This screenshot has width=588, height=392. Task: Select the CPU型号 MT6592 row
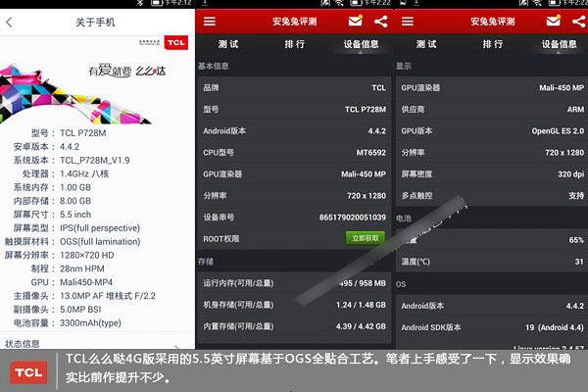point(294,153)
